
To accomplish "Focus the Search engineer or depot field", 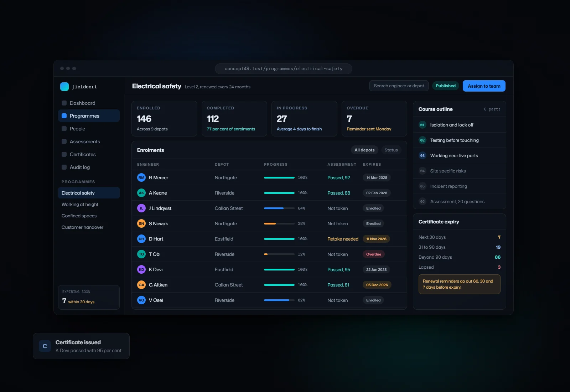I will pos(399,86).
